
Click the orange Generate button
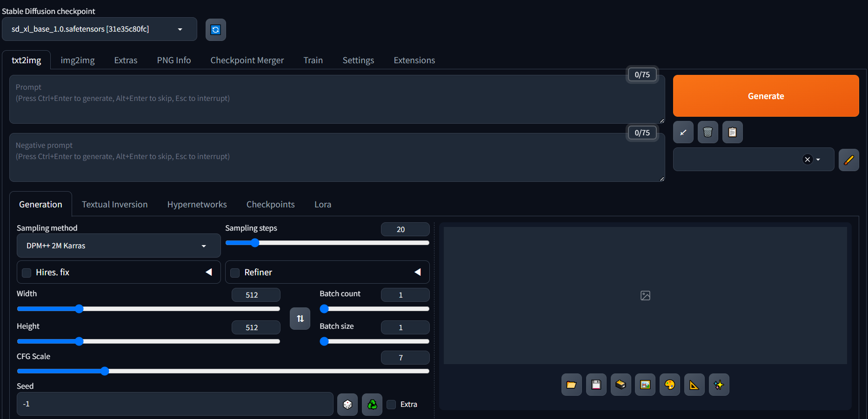(766, 96)
